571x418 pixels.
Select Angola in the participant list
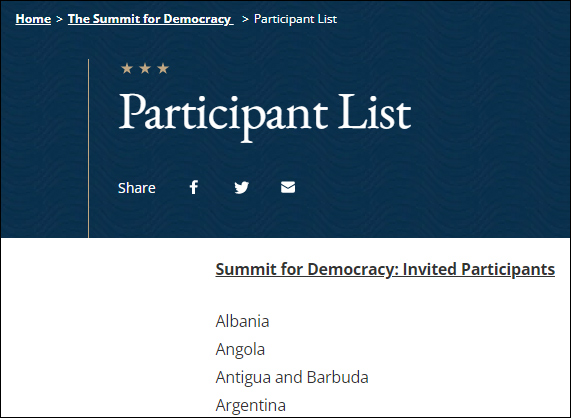(240, 349)
